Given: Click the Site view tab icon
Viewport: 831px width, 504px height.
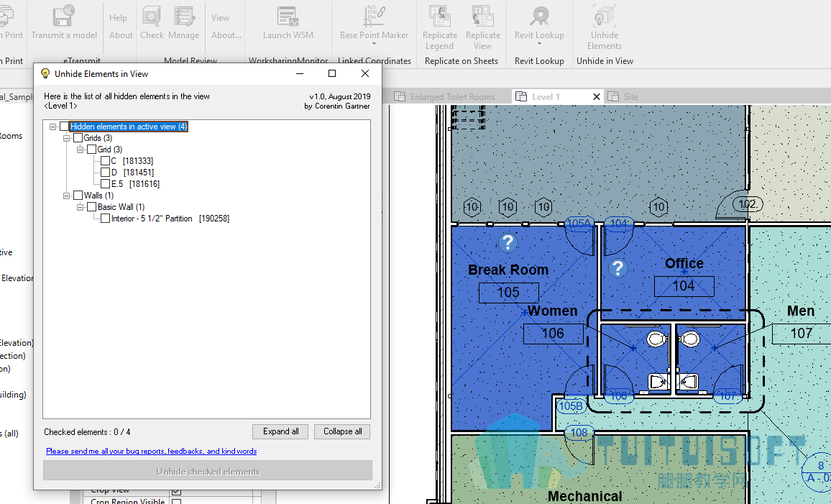Looking at the screenshot, I should (x=613, y=96).
